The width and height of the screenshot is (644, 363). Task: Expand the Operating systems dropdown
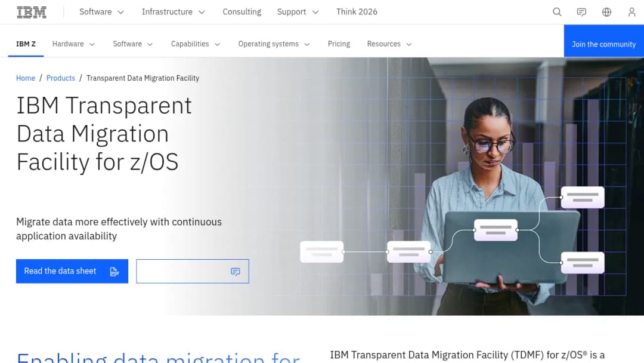274,44
